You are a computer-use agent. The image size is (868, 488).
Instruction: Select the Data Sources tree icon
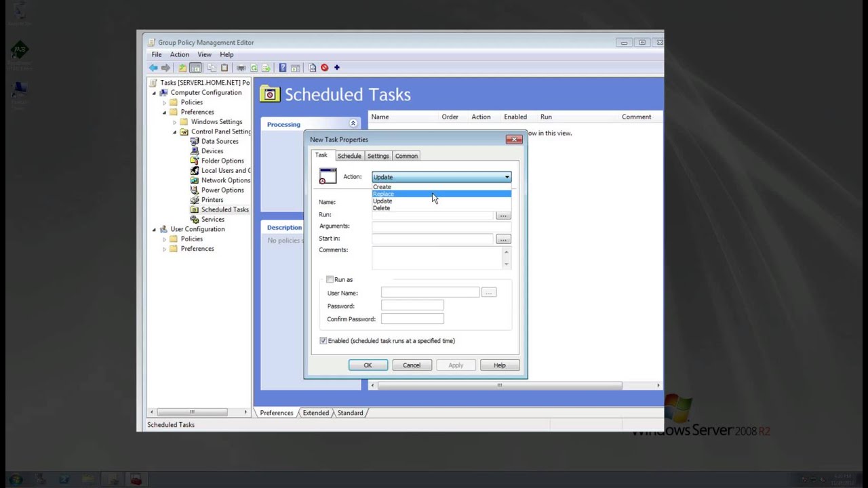195,141
